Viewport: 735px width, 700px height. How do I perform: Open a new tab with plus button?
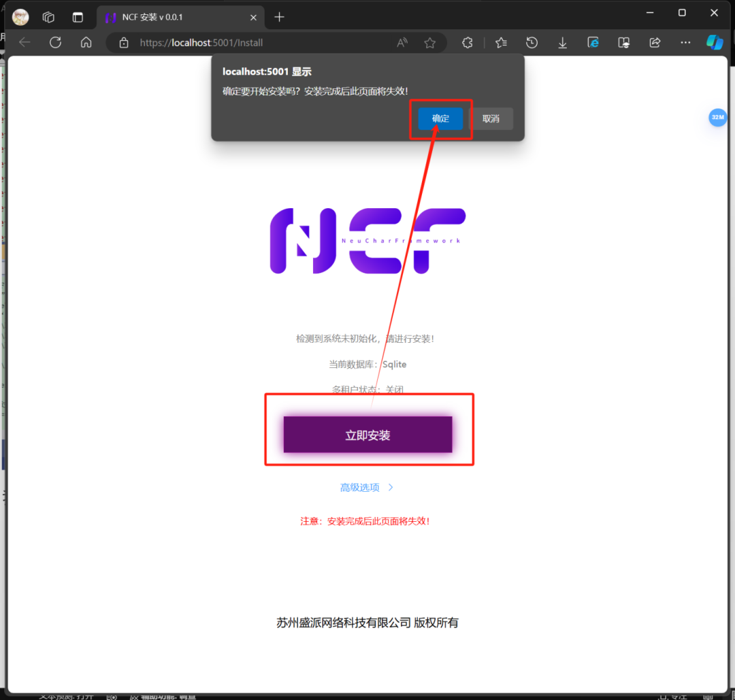(x=280, y=17)
